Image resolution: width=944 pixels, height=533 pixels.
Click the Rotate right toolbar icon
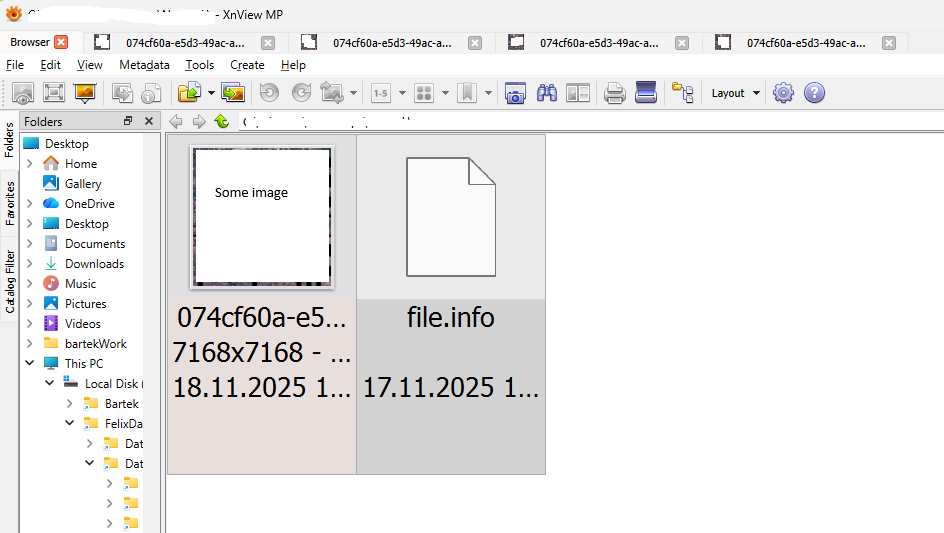pyautogui.click(x=301, y=93)
